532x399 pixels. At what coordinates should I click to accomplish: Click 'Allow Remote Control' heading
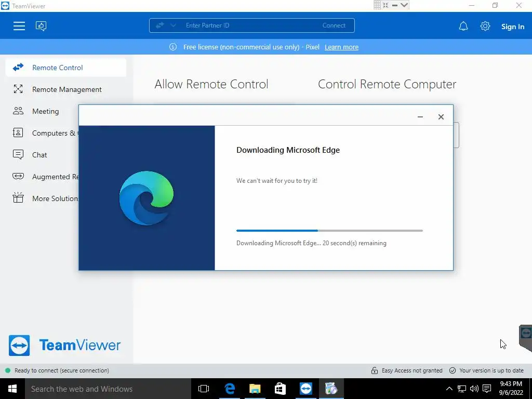(x=211, y=84)
